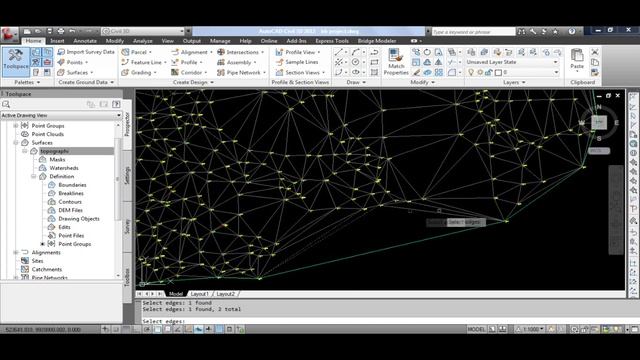Click Match Properties tool
Viewport: 640px width, 360px height.
click(x=396, y=62)
